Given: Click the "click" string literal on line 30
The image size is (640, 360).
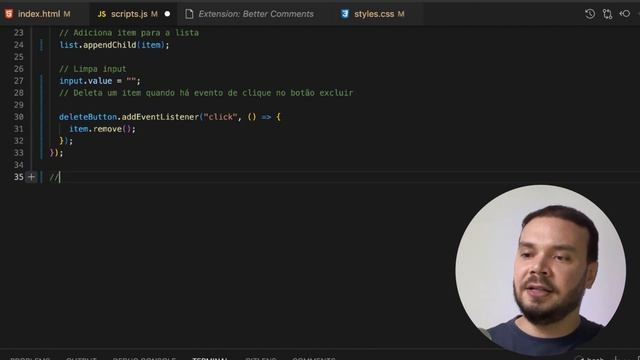Looking at the screenshot, I should pos(220,117).
